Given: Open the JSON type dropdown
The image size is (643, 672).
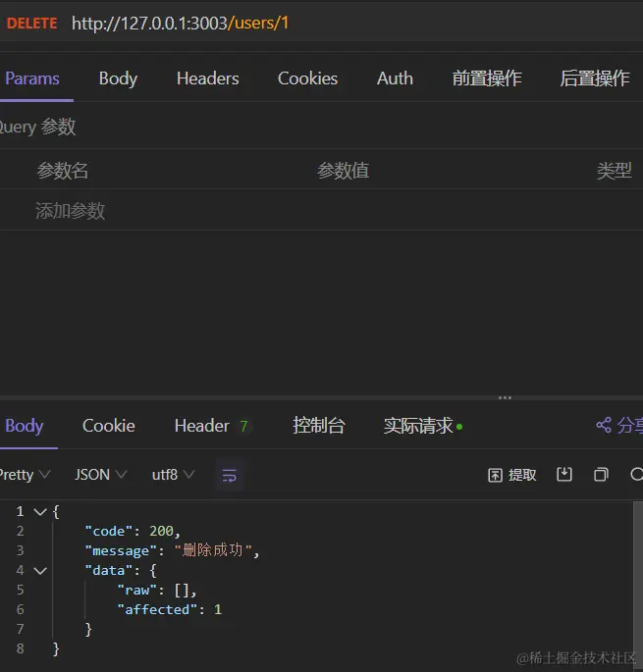Looking at the screenshot, I should pyautogui.click(x=101, y=475).
